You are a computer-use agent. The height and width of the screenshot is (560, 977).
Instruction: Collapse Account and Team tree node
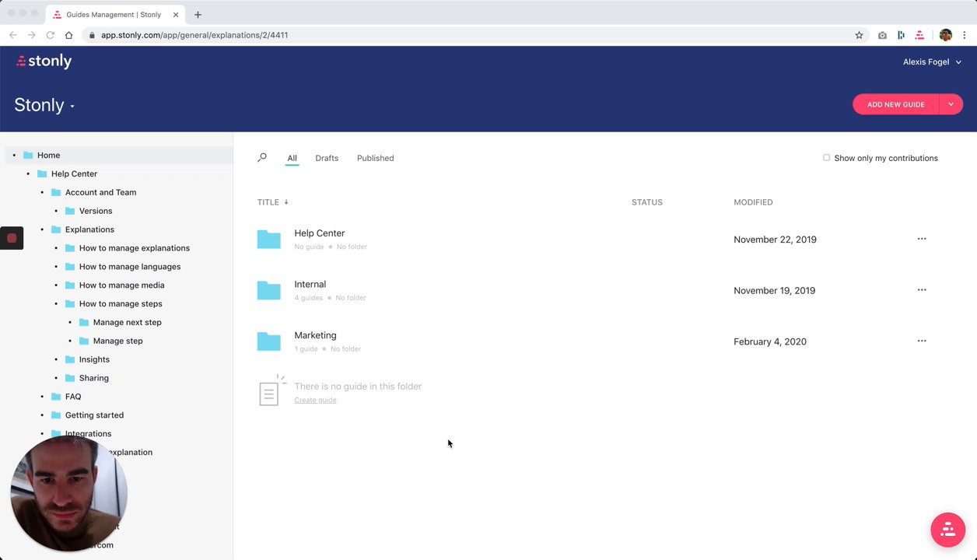[42, 193]
